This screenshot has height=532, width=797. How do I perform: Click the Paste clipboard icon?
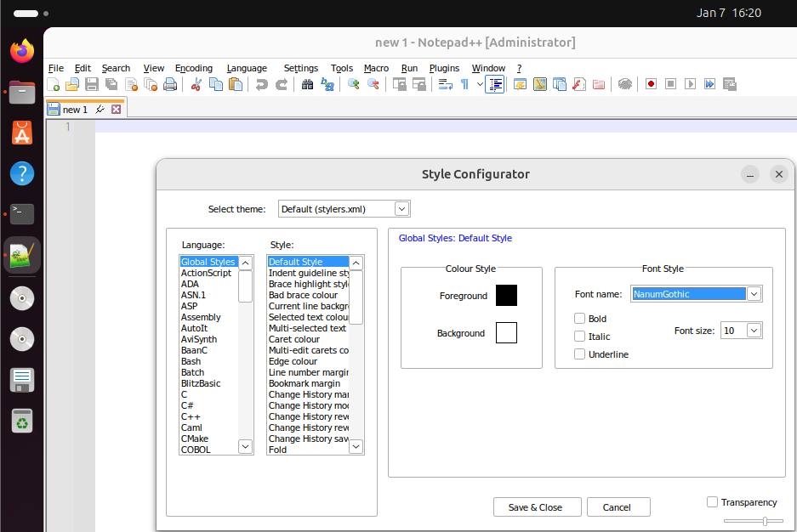coord(236,84)
